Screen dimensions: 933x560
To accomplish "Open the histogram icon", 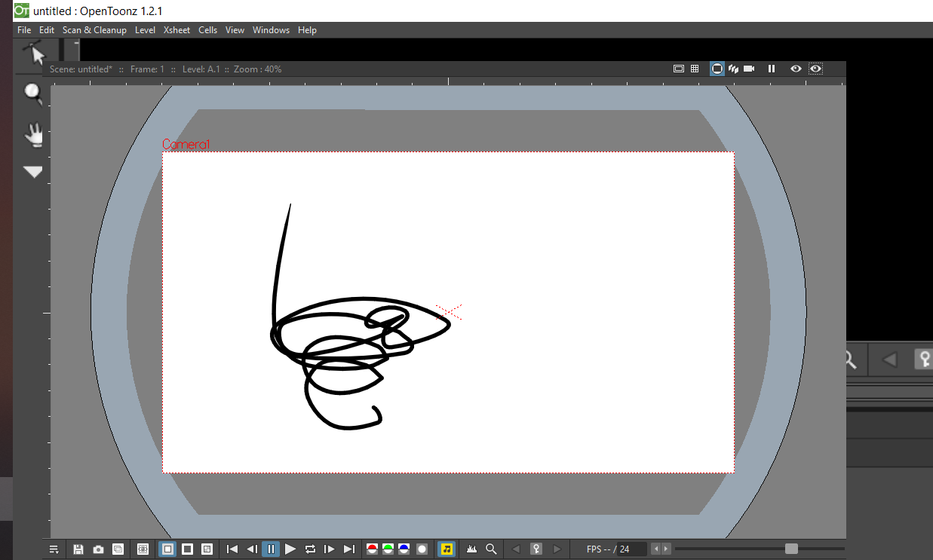I will pos(472,549).
